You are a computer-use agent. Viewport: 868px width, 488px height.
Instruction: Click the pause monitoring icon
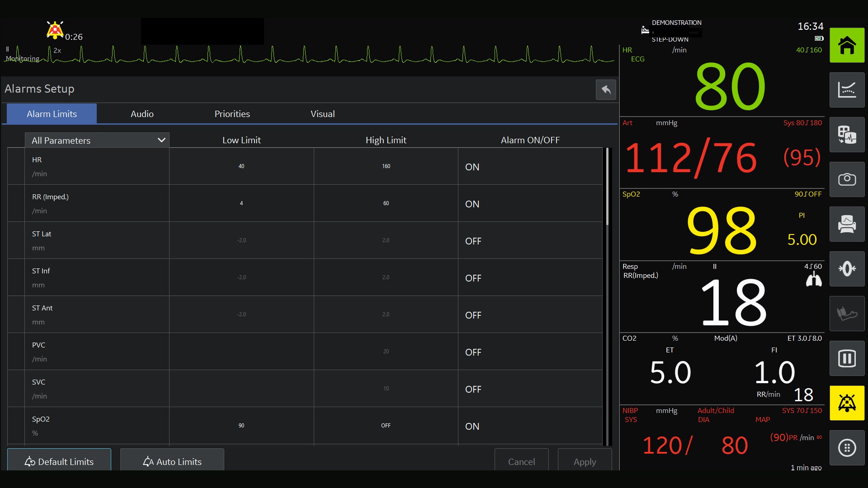tap(847, 359)
